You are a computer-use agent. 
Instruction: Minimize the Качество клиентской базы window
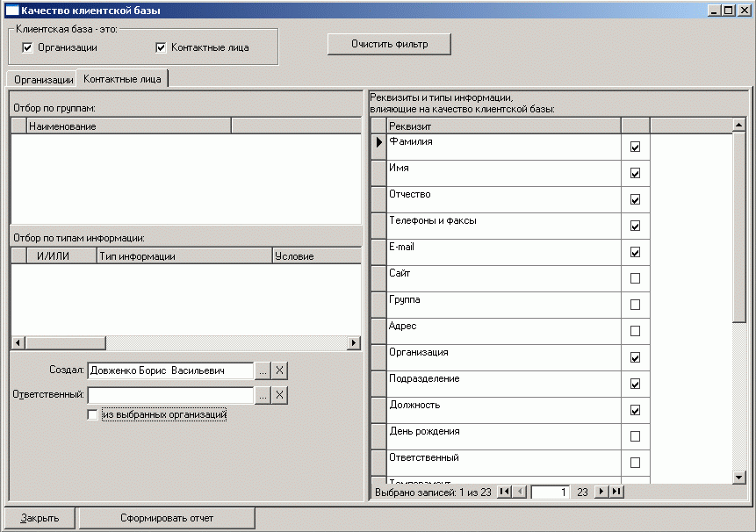pos(715,11)
